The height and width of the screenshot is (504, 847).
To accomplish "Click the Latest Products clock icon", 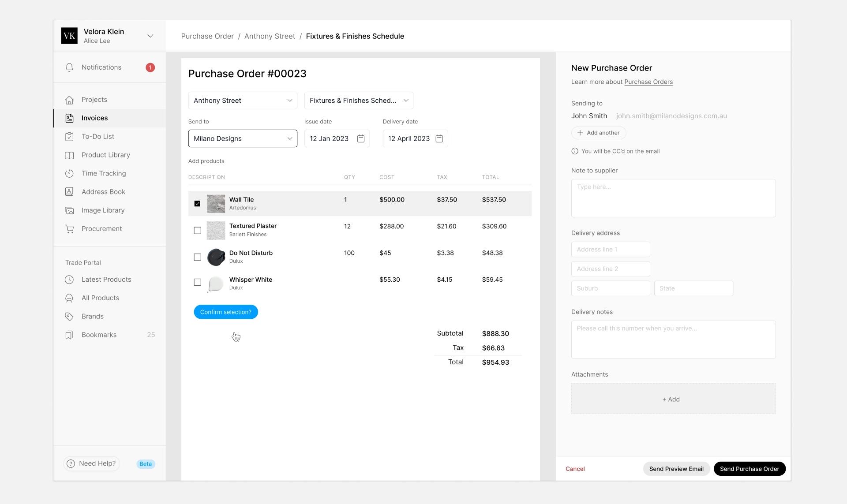I will click(x=69, y=280).
